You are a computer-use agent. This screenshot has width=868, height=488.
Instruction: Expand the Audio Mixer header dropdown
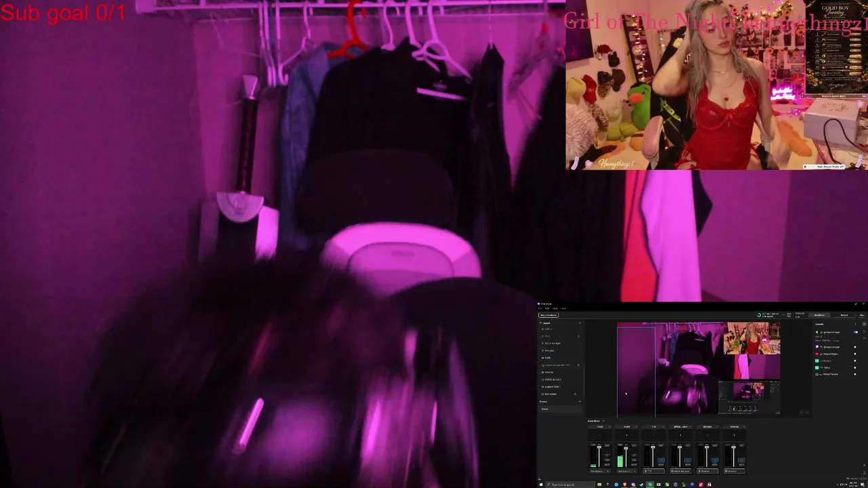tap(604, 421)
